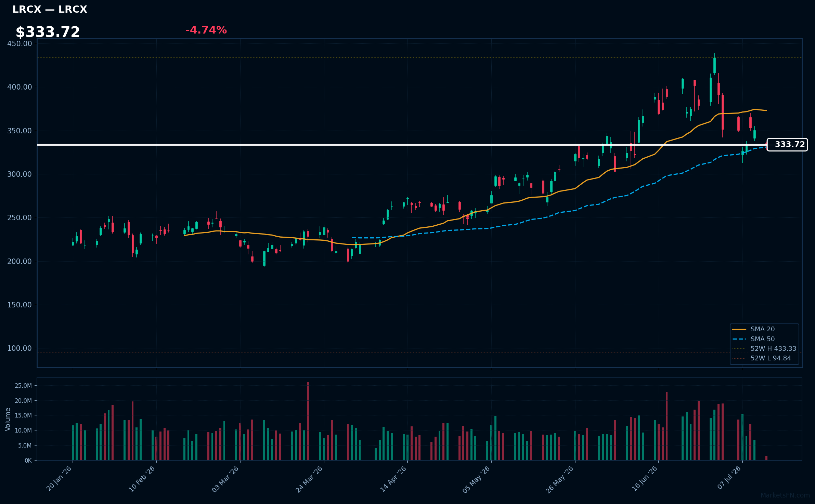Click the 05 May '26 date label
This screenshot has height=504, width=815.
[476, 479]
